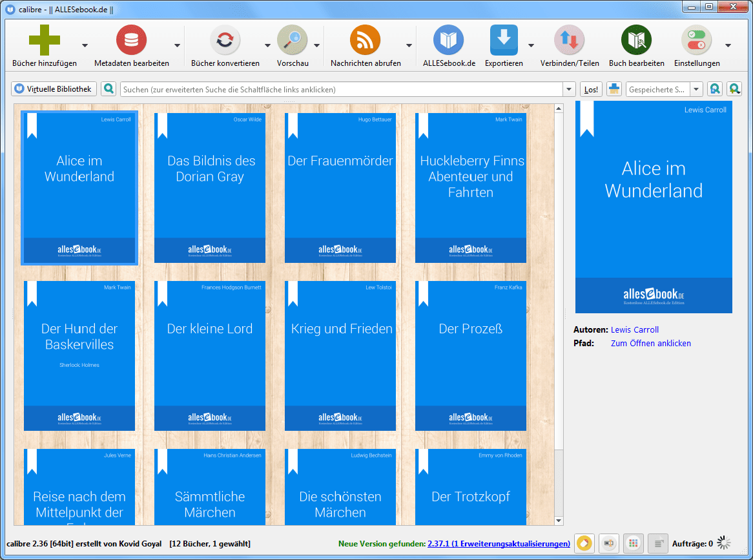This screenshot has height=560, width=753.
Task: Open Gespeicherte Suchen combo box
Action: point(664,89)
